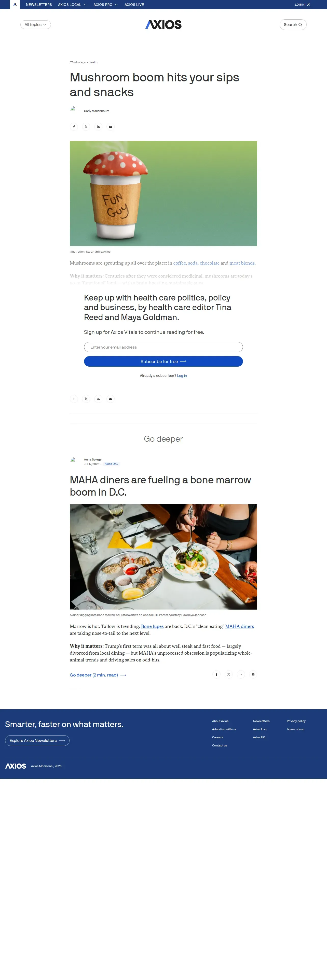Open Go deeper (2 min. read) link

98,675
